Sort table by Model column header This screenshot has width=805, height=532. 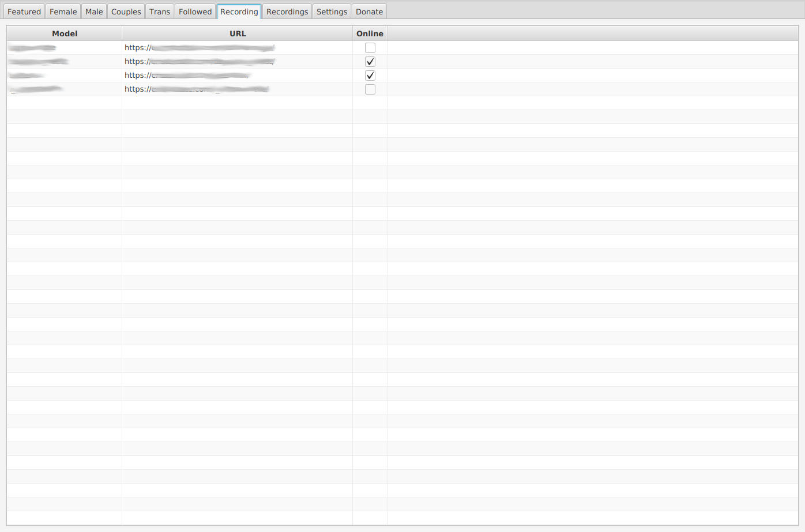coord(65,33)
